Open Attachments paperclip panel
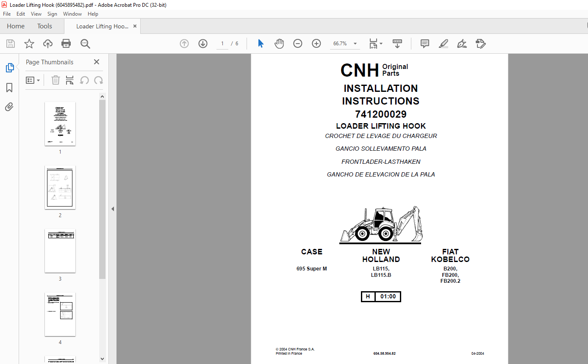Screen dimensions: 588x364 coord(9,107)
